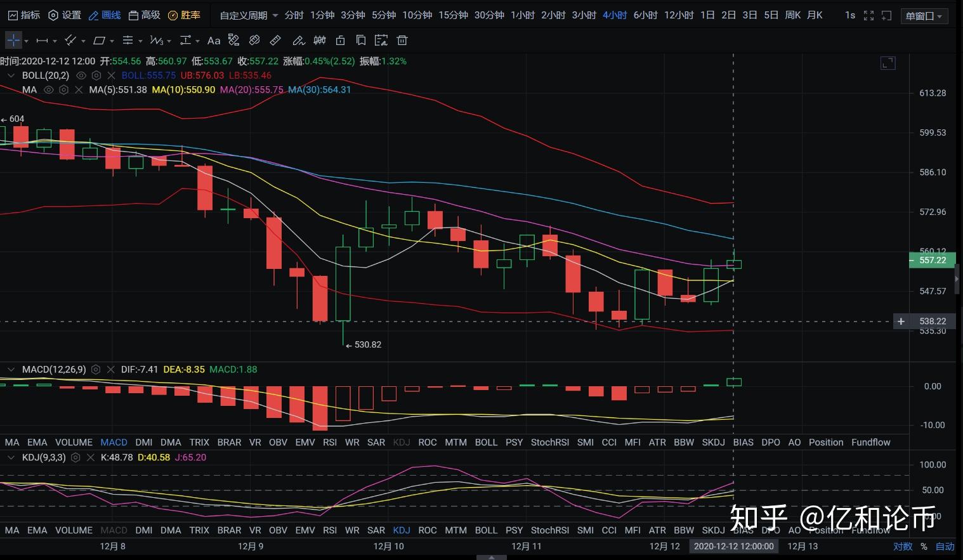This screenshot has height=560, width=963.
Task: Select the freehand pen drawing tool
Action: [x=298, y=41]
